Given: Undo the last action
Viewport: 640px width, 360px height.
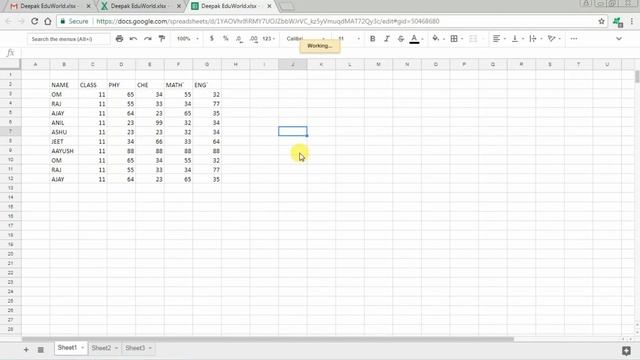Looking at the screenshot, I should [x=133, y=38].
